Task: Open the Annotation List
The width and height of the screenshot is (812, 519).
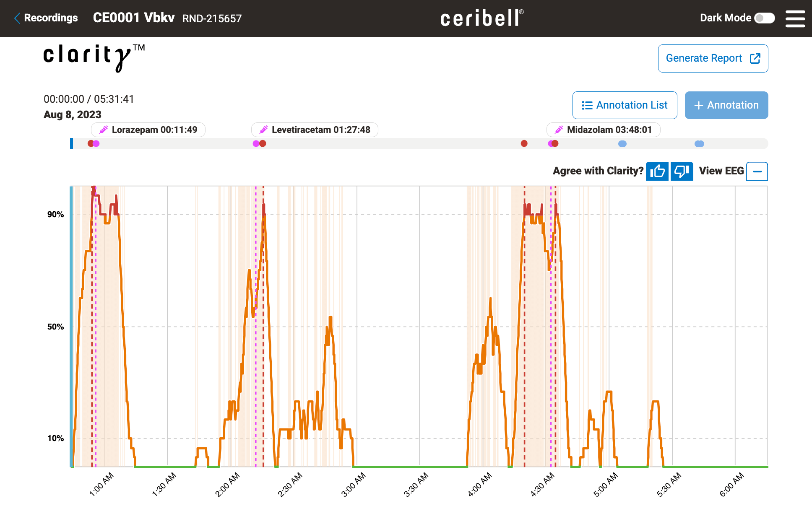Action: 625,105
